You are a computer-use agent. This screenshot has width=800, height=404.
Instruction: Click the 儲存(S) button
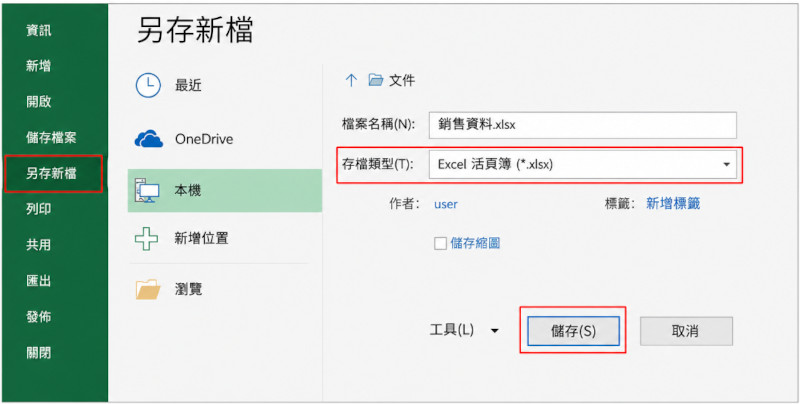tap(573, 331)
